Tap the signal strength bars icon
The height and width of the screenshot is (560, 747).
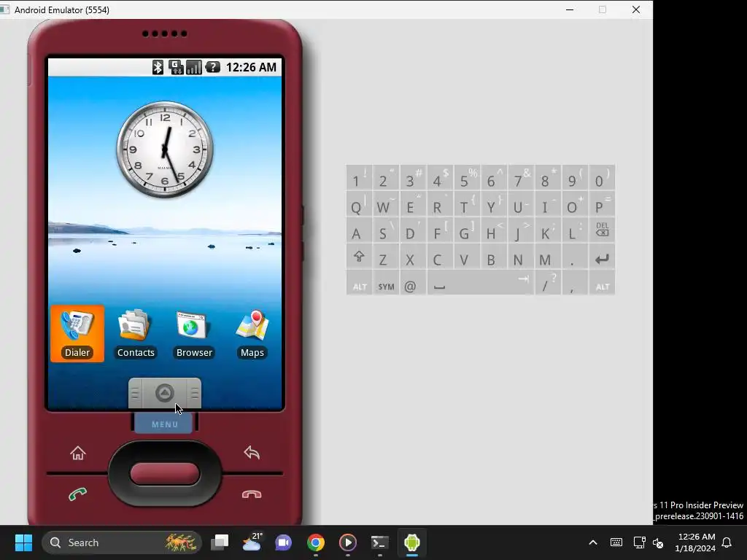(x=194, y=67)
